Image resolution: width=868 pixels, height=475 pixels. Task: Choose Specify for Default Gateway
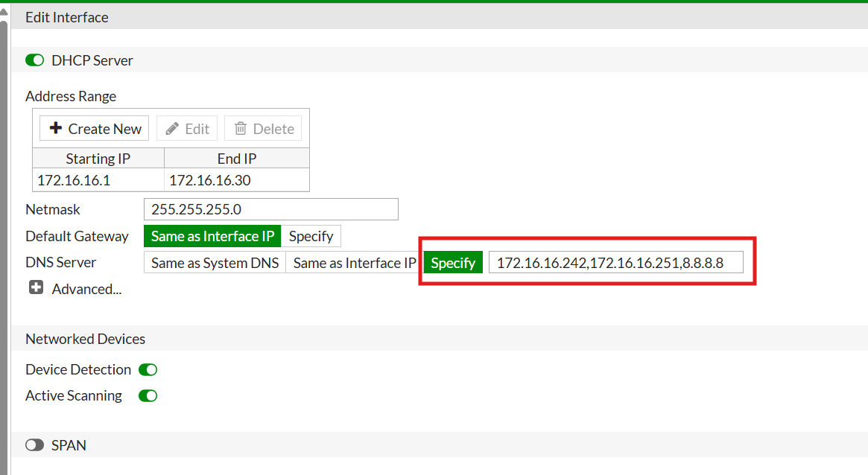311,236
